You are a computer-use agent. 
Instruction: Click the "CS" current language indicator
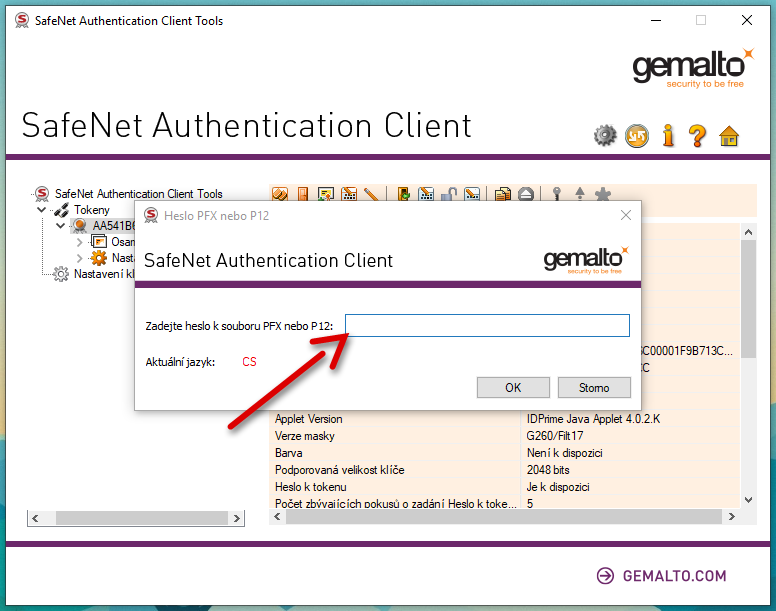pyautogui.click(x=249, y=362)
